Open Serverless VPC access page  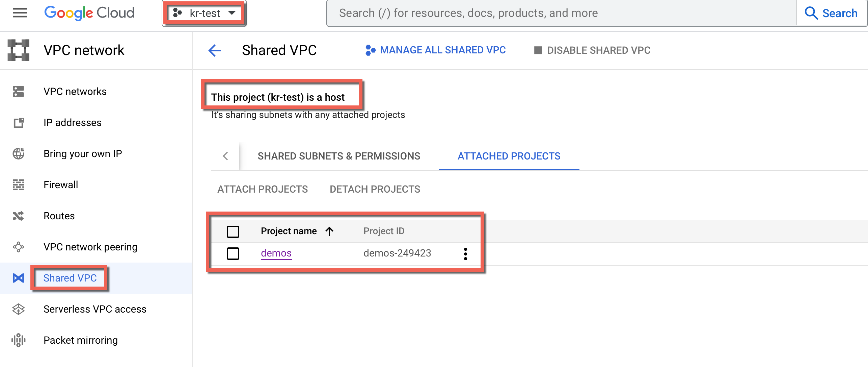tap(95, 309)
